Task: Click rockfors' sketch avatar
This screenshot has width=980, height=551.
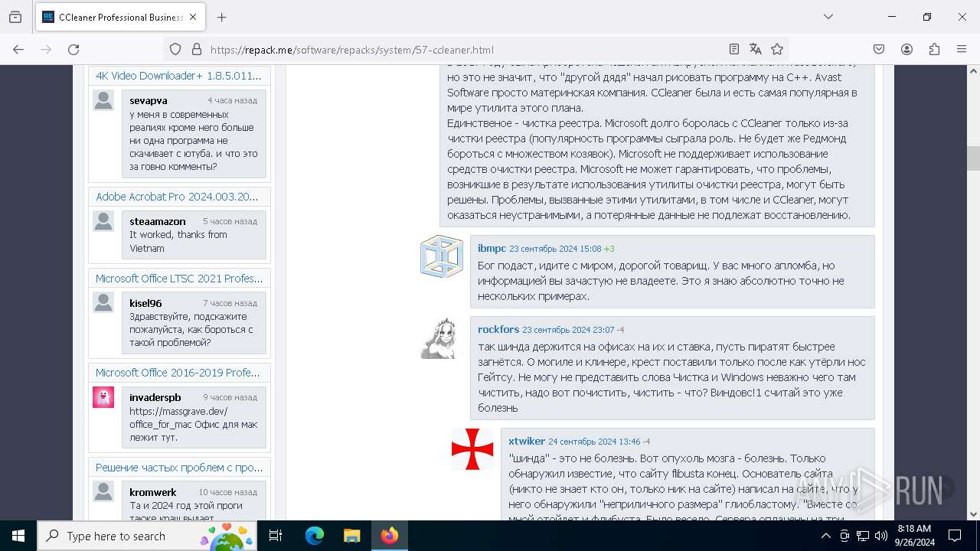Action: tap(442, 337)
